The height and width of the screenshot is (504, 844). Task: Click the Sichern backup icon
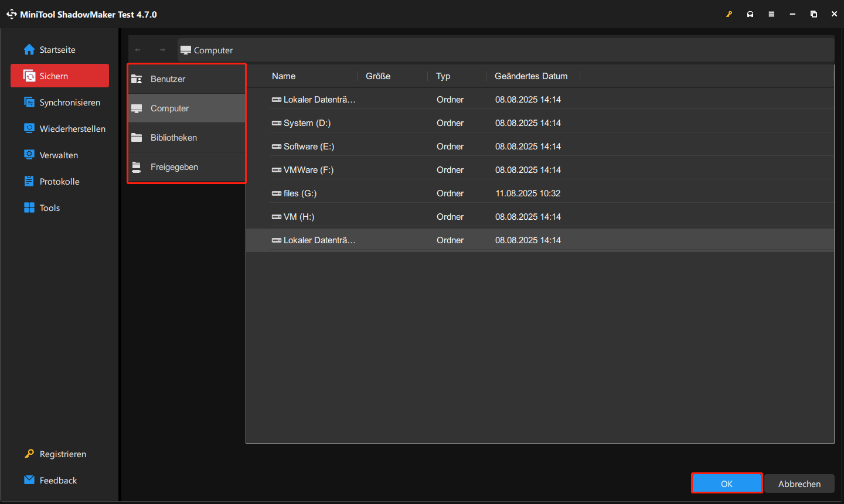click(29, 76)
